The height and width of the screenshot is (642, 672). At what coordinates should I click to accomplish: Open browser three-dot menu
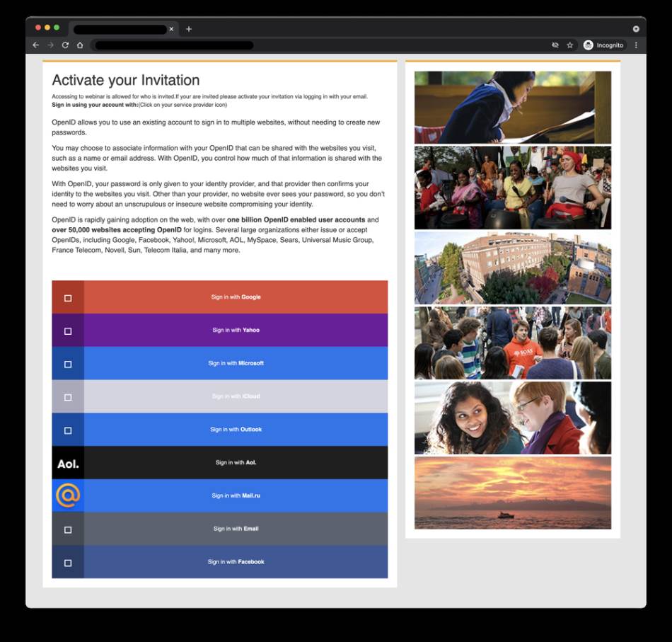coord(636,45)
